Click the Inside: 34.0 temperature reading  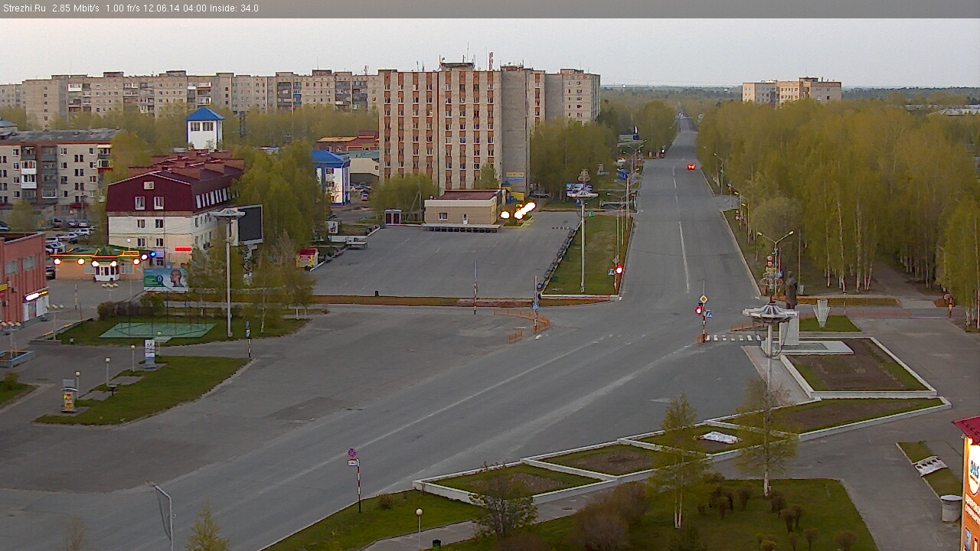click(x=234, y=8)
